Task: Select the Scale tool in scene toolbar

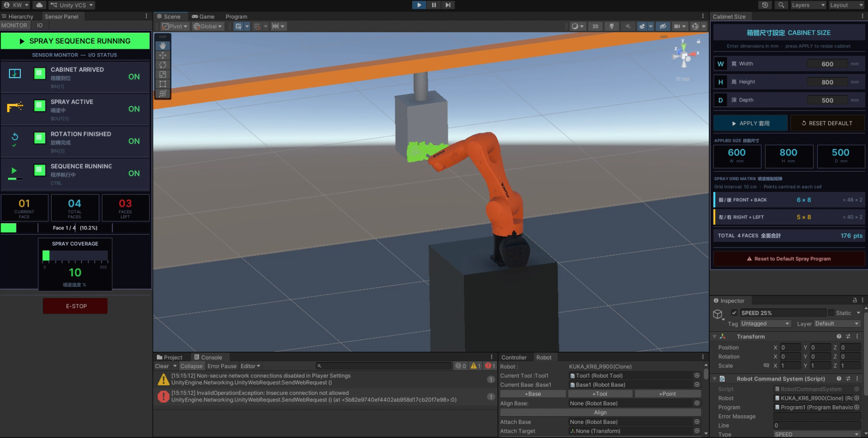Action: point(163,74)
